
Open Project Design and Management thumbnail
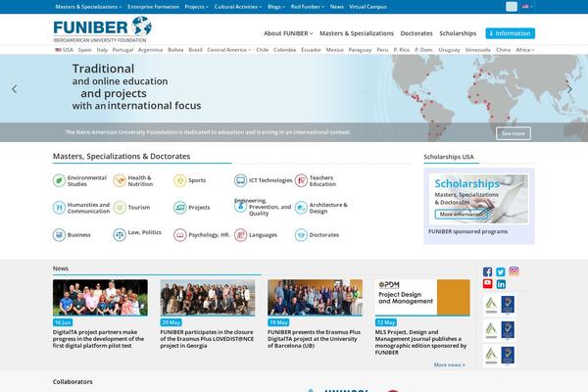pyautogui.click(x=422, y=298)
